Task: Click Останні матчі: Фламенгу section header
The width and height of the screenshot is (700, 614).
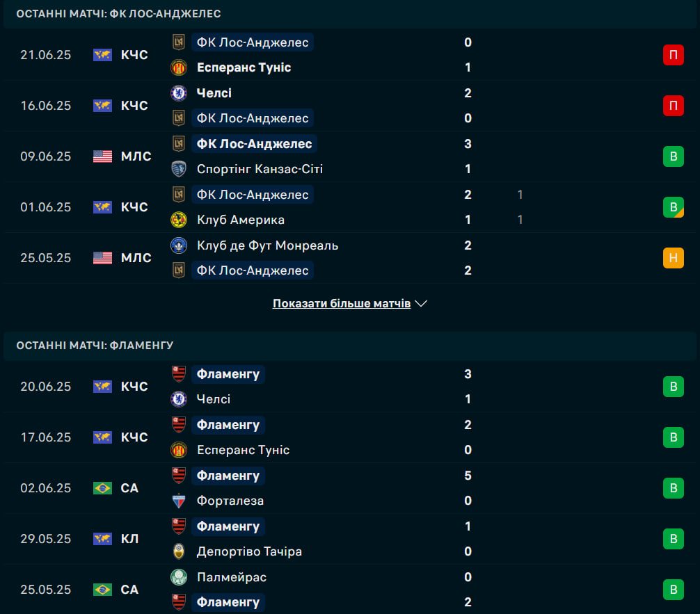Action: pos(95,346)
